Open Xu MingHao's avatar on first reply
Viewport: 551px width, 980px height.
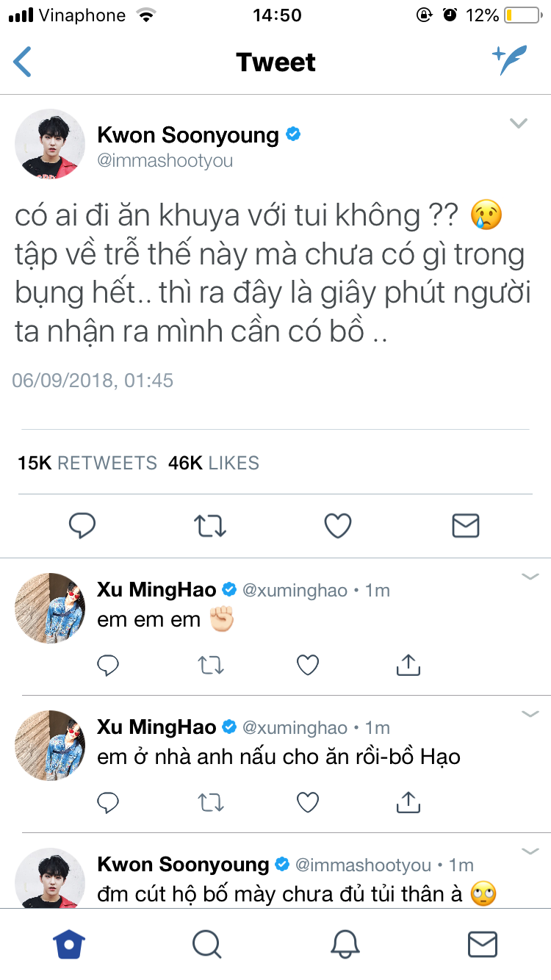tap(50, 608)
